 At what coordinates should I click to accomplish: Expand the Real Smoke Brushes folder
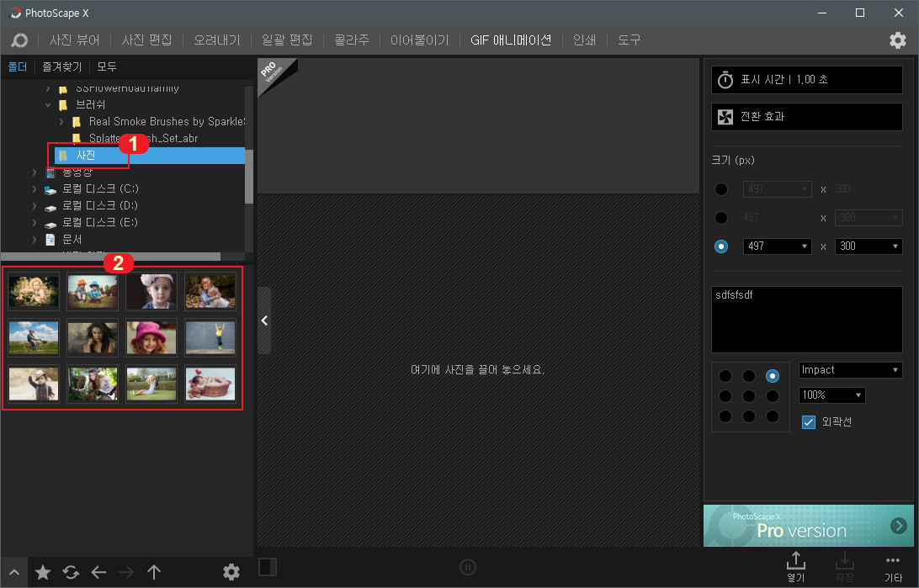pyautogui.click(x=61, y=122)
